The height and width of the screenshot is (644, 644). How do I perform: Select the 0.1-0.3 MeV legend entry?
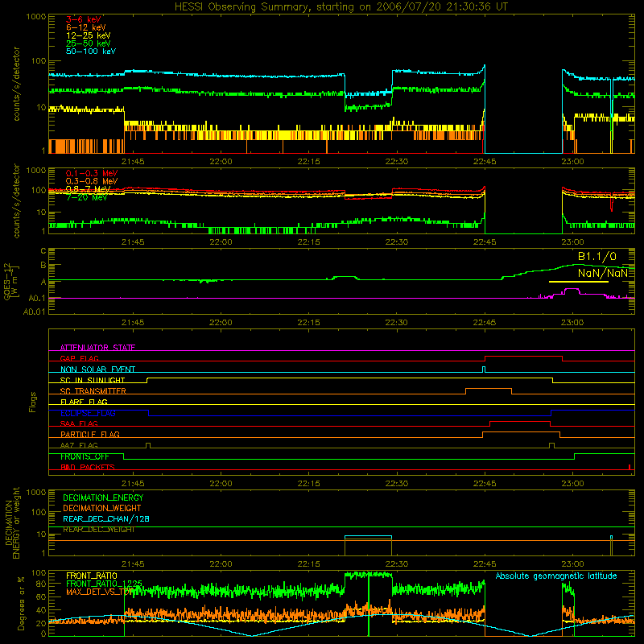pos(92,173)
